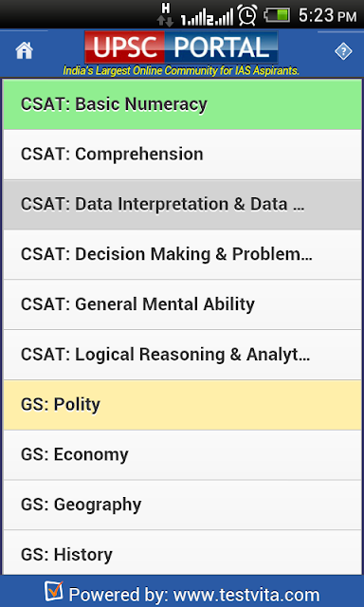
Task: Select CSAT: Basic Numeracy
Action: coord(182,104)
